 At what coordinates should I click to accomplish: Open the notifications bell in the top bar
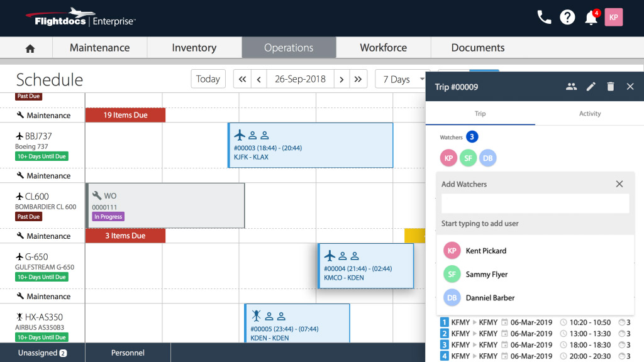[x=591, y=17]
